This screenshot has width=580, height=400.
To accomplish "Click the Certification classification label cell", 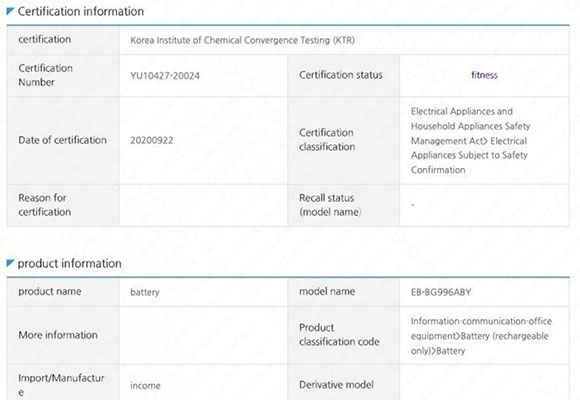I will [x=344, y=140].
